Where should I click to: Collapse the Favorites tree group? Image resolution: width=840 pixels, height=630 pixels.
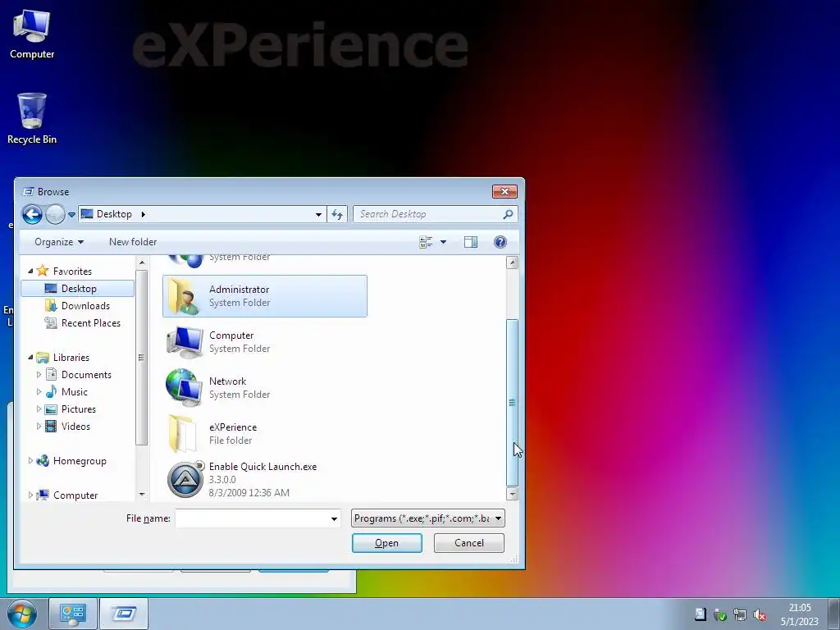[x=30, y=271]
